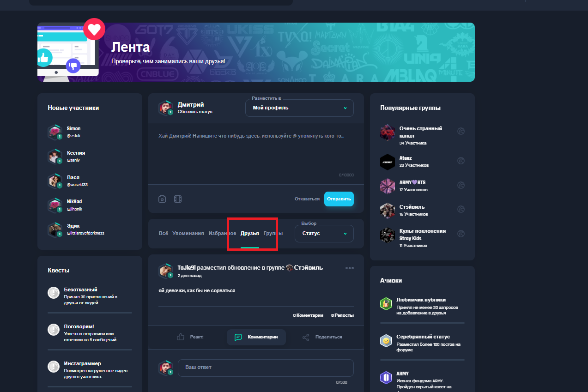Click the share icon labeled Поделиться
The image size is (588, 392).
click(x=306, y=337)
